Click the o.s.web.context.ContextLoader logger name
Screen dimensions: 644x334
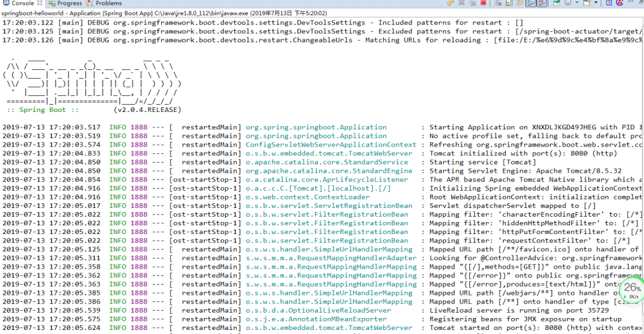(x=307, y=197)
